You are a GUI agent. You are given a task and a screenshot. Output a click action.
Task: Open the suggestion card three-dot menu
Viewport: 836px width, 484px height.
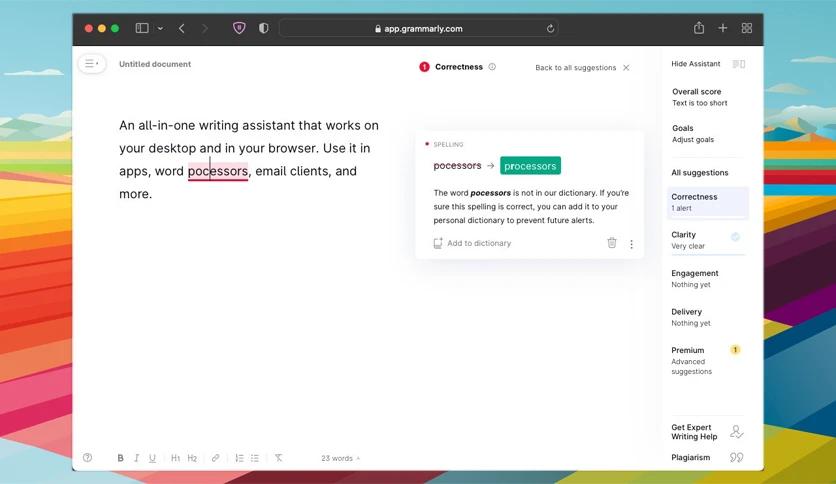[631, 244]
